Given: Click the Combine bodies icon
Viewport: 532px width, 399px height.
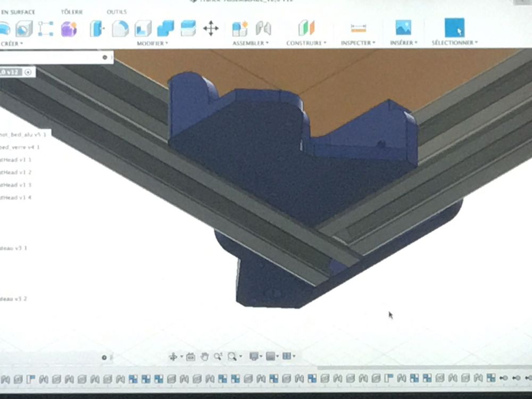Looking at the screenshot, I should 165,29.
